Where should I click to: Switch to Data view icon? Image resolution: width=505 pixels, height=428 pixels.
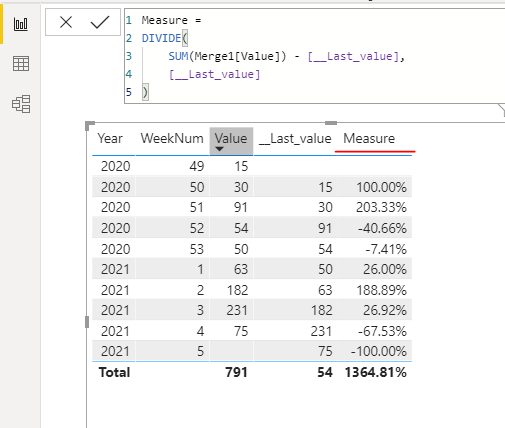point(21,64)
